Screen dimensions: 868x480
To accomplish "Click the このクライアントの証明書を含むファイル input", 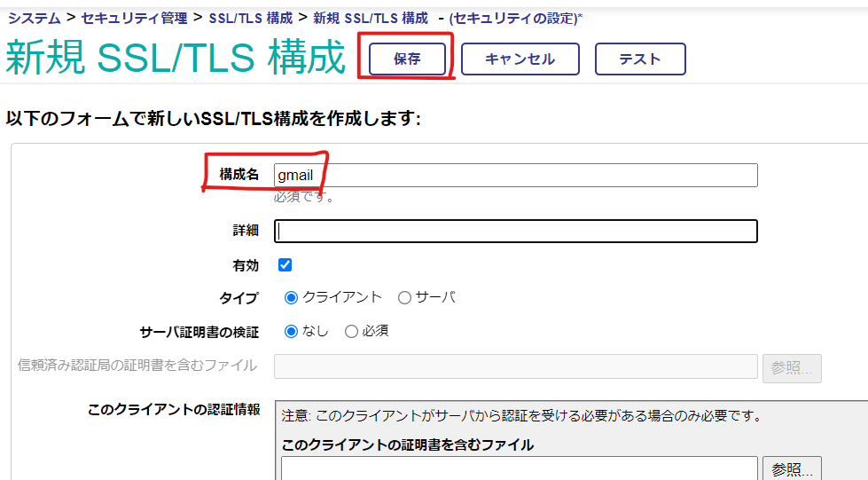I will (519, 468).
